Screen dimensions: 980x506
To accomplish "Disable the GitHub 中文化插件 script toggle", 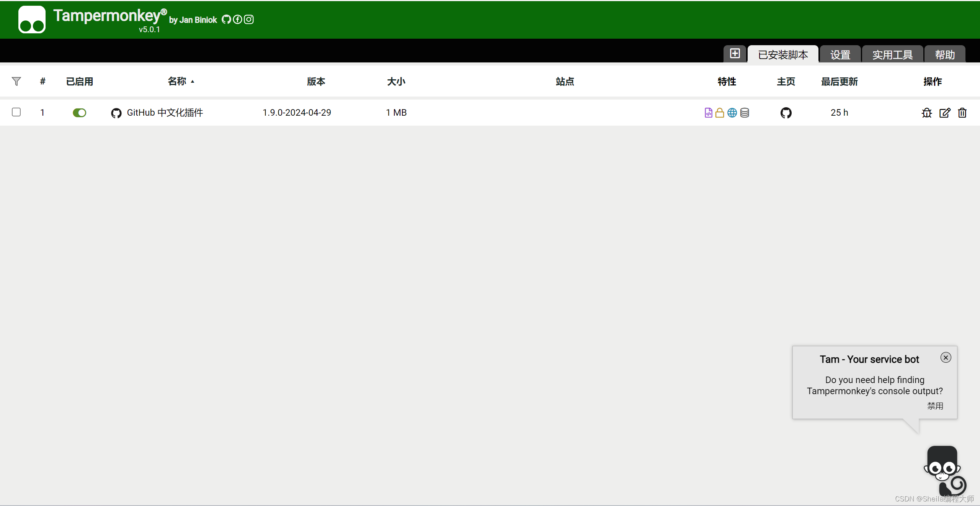I will (x=80, y=113).
